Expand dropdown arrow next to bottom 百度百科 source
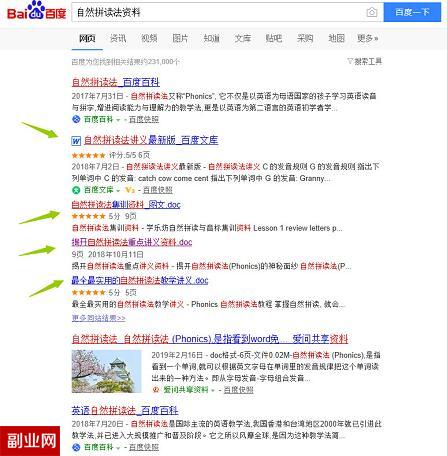This screenshot has width=447, height=456. click(118, 448)
